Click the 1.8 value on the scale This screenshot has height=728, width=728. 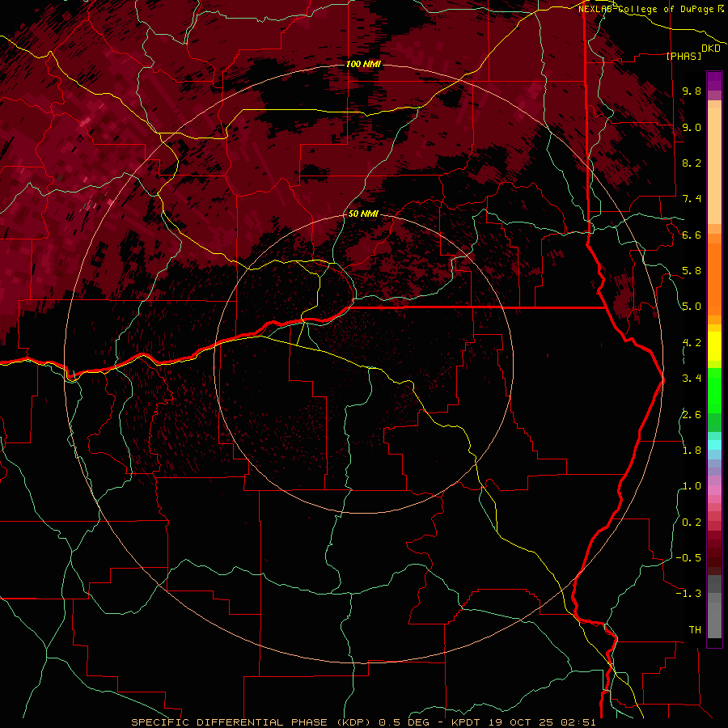coord(692,451)
